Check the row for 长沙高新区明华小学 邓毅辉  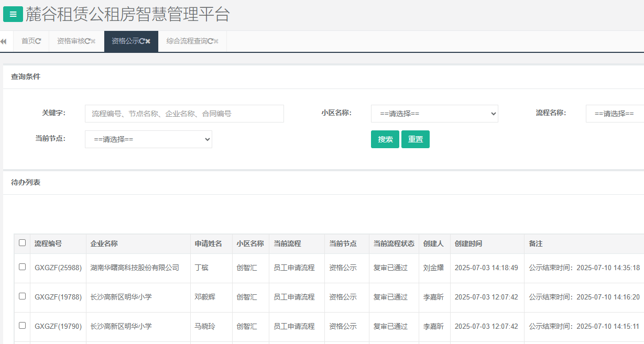[x=22, y=297]
